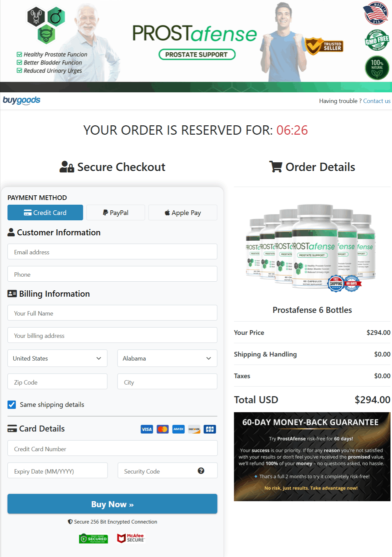This screenshot has width=392, height=557.
Task: Click the Discover card icon
Action: tap(194, 429)
